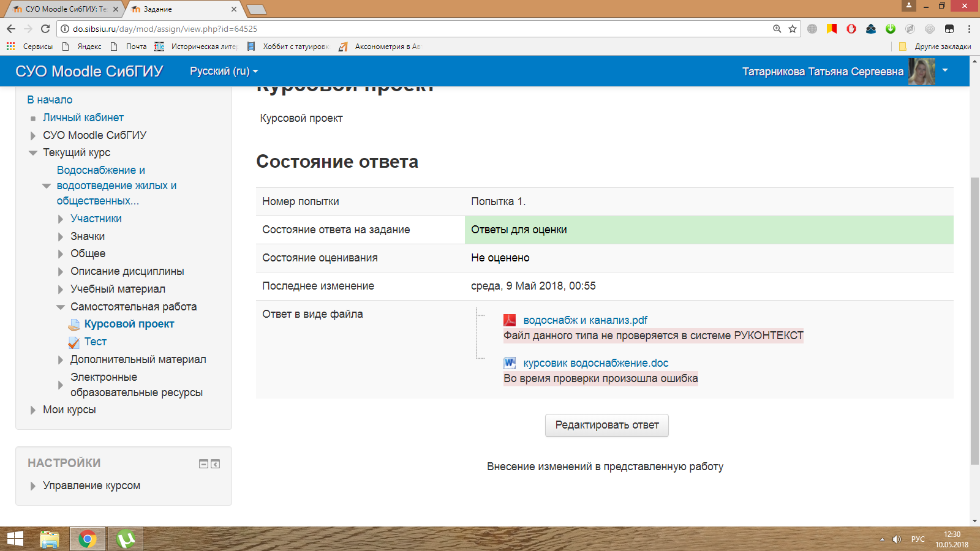This screenshot has width=980, height=551.
Task: Open the Аксонометрия bookmark
Action: [380, 47]
